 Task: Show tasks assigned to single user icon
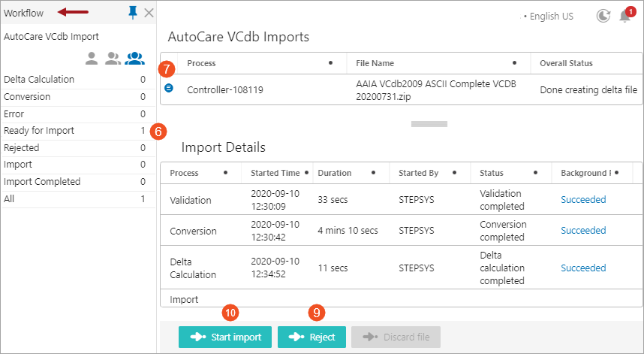point(92,59)
